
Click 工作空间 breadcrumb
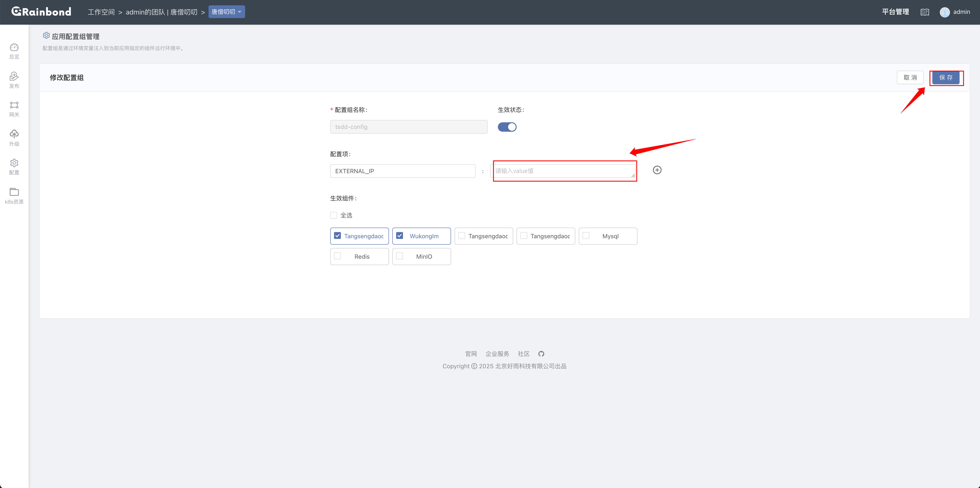pyautogui.click(x=101, y=12)
